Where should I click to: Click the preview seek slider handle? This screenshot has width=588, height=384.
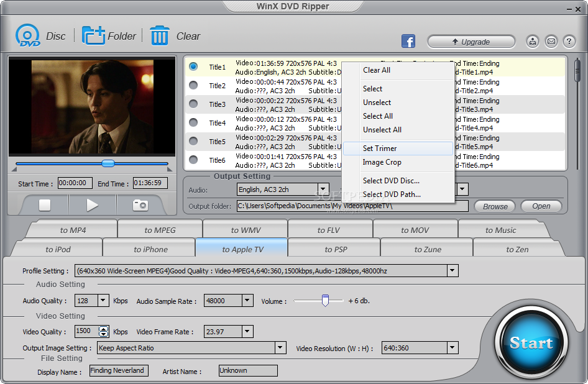point(108,163)
